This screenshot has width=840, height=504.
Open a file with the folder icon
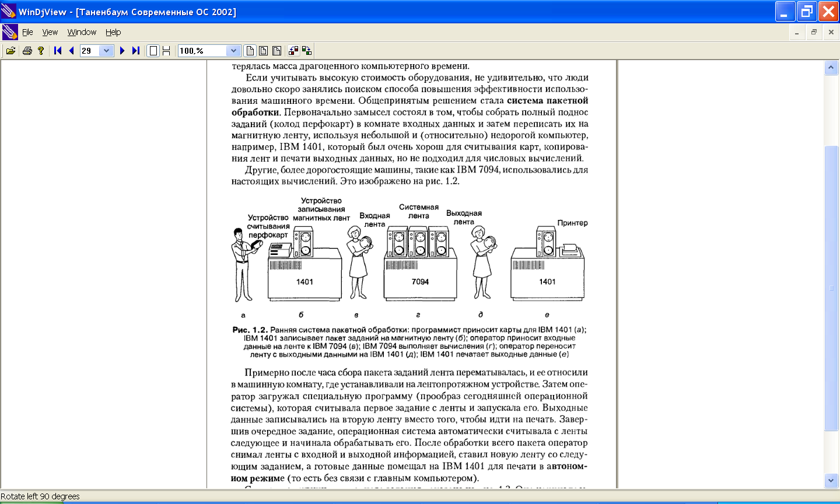10,51
